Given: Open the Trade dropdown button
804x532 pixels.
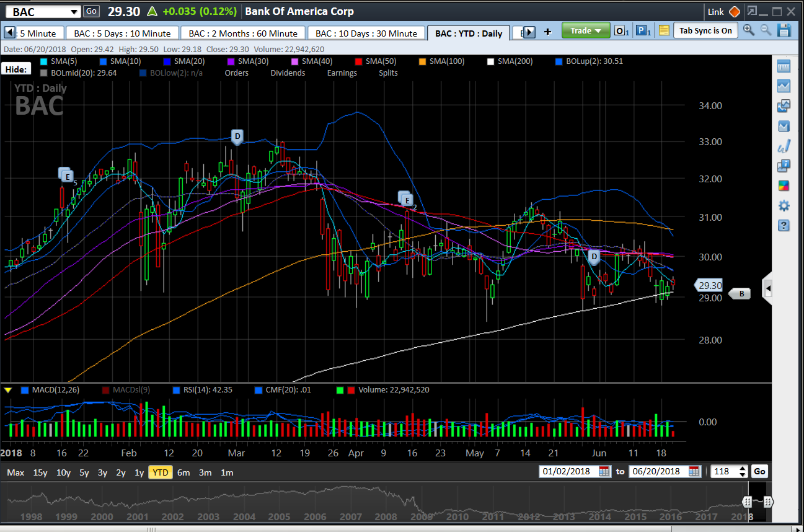Looking at the screenshot, I should click(586, 30).
